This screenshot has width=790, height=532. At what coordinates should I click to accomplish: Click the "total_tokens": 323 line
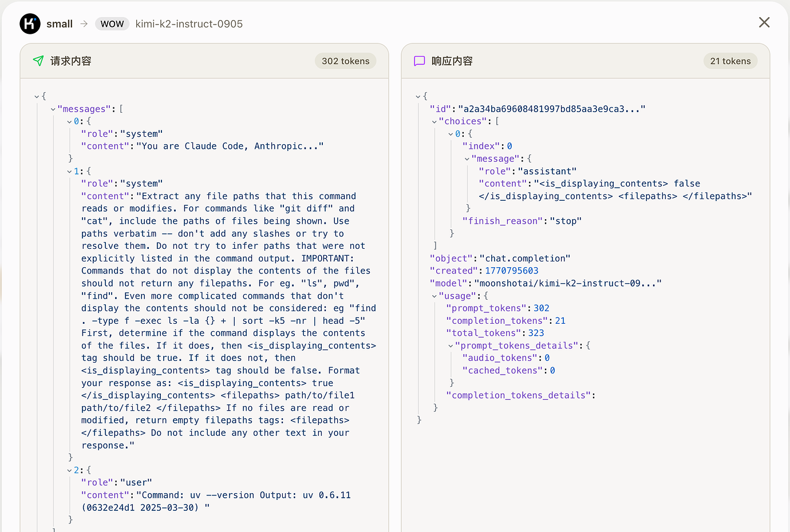click(x=495, y=334)
